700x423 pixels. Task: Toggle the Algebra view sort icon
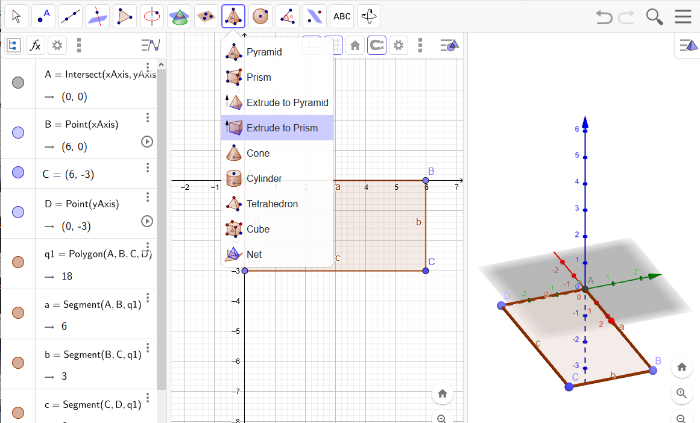coord(13,45)
